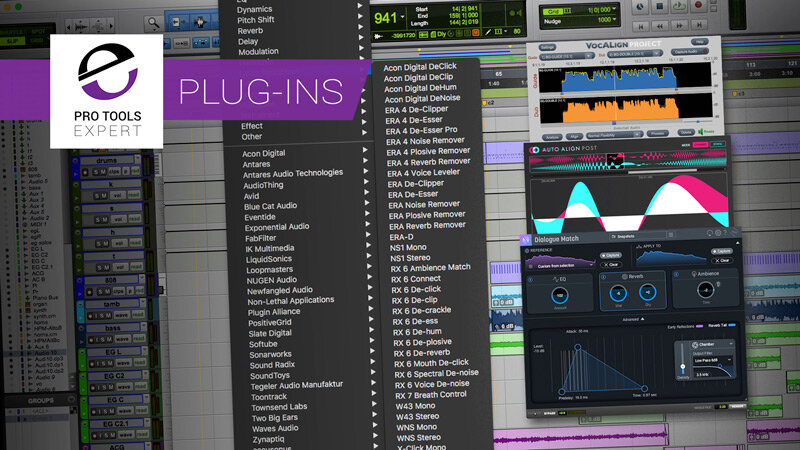Screen dimensions: 800x450
Task: Select the Trim tool in the toolbar
Action: pyautogui.click(x=179, y=22)
